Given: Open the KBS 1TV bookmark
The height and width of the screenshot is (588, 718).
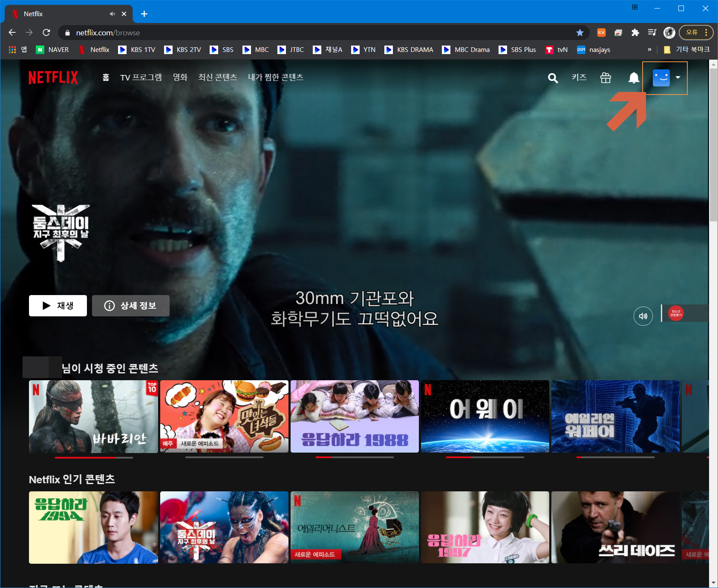Looking at the screenshot, I should pyautogui.click(x=137, y=50).
